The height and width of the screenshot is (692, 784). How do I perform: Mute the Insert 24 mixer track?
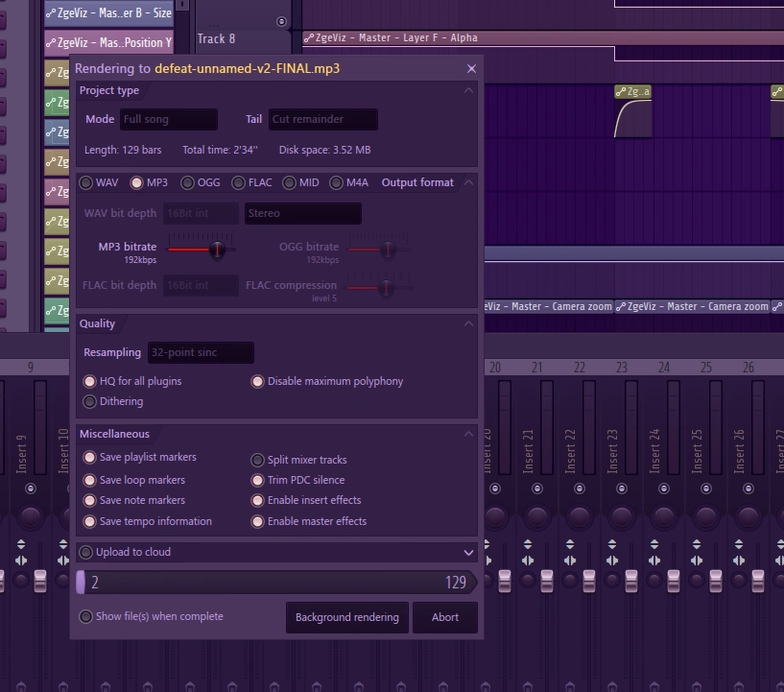[x=664, y=489]
